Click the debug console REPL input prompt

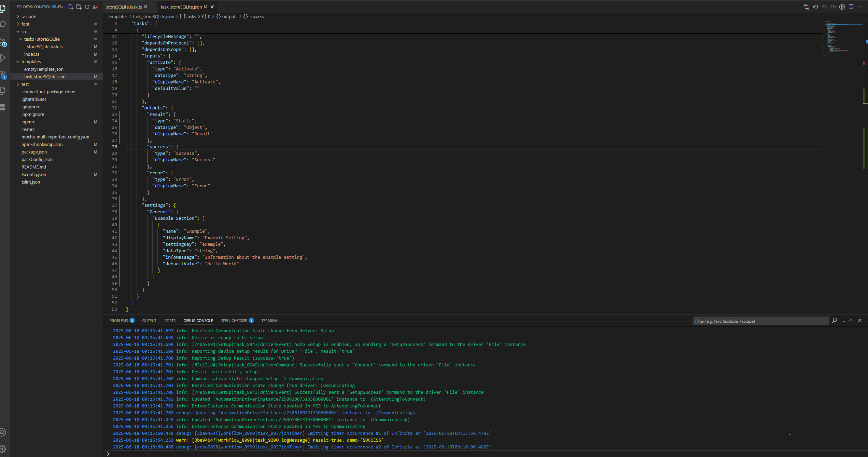pyautogui.click(x=485, y=454)
